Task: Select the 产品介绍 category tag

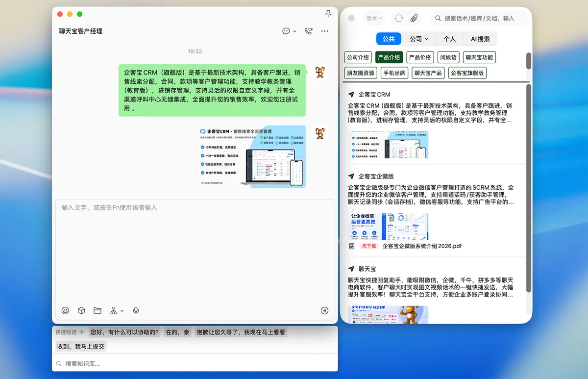Action: point(389,57)
